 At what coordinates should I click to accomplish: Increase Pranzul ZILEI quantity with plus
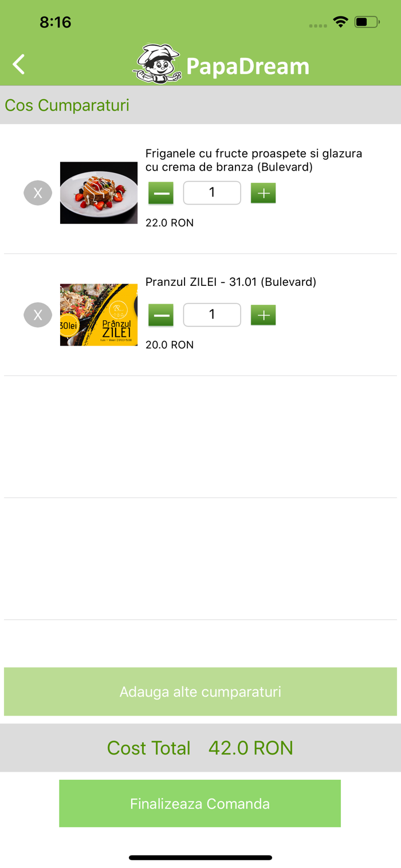(x=264, y=315)
